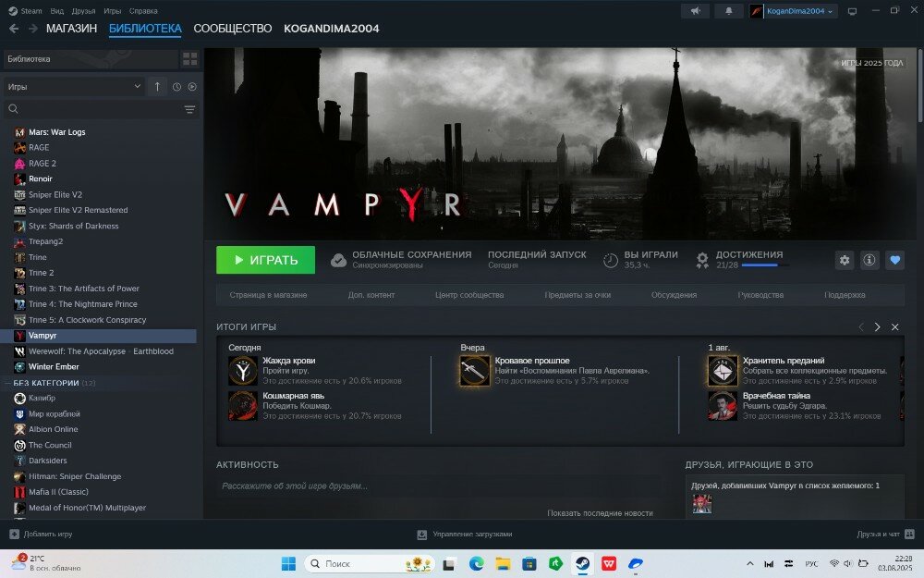Open Друзья и чат panel
The width and height of the screenshot is (924, 578).
[886, 535]
